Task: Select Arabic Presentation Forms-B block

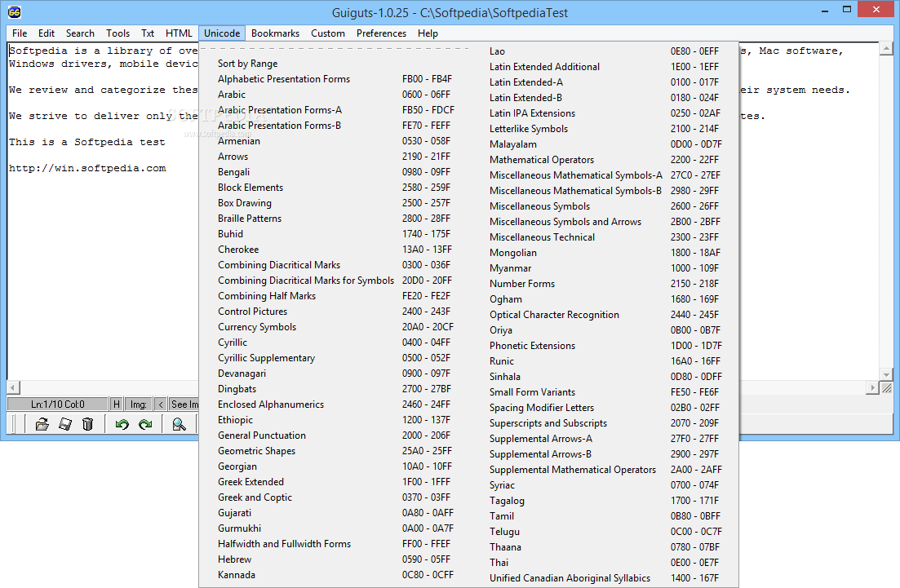Action: (x=337, y=126)
